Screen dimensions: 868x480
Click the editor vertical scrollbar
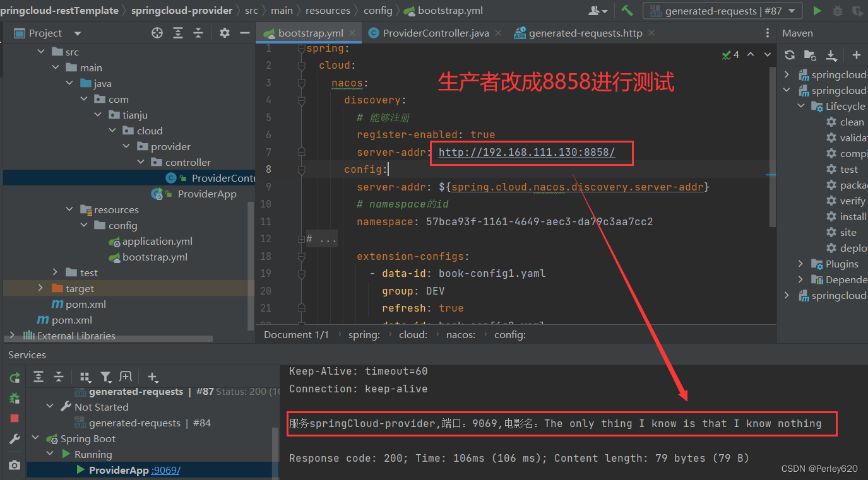click(x=773, y=146)
